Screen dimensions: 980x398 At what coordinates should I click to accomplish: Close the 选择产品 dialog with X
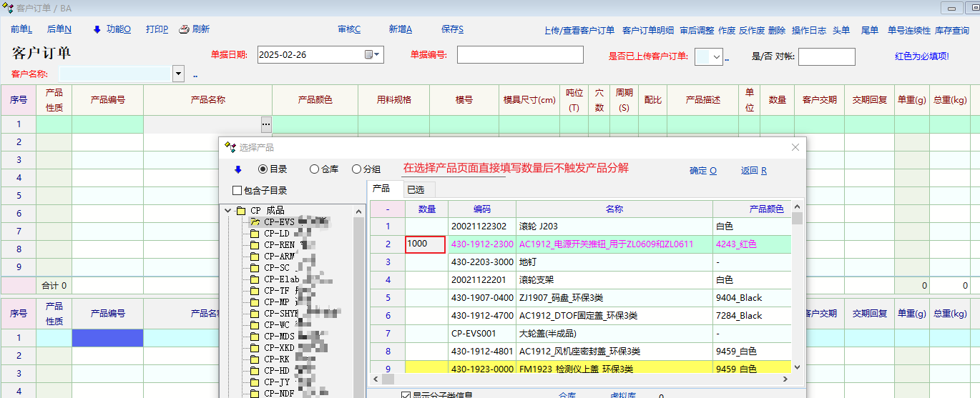coord(795,147)
